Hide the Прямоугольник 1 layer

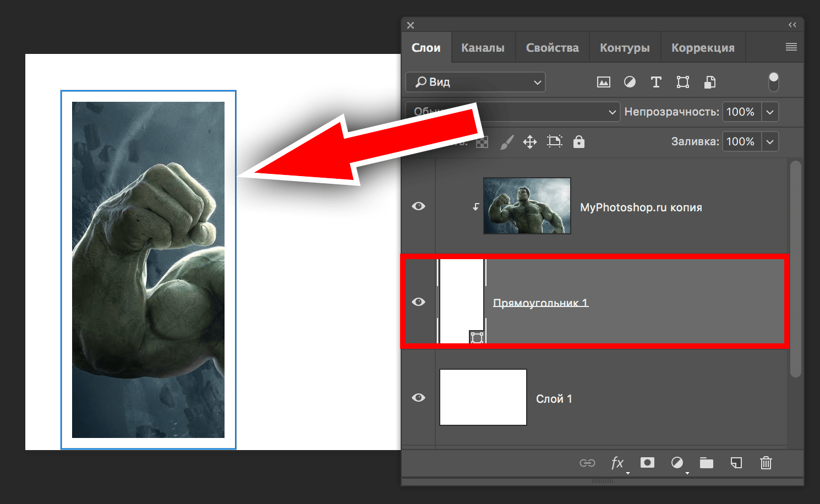[418, 302]
